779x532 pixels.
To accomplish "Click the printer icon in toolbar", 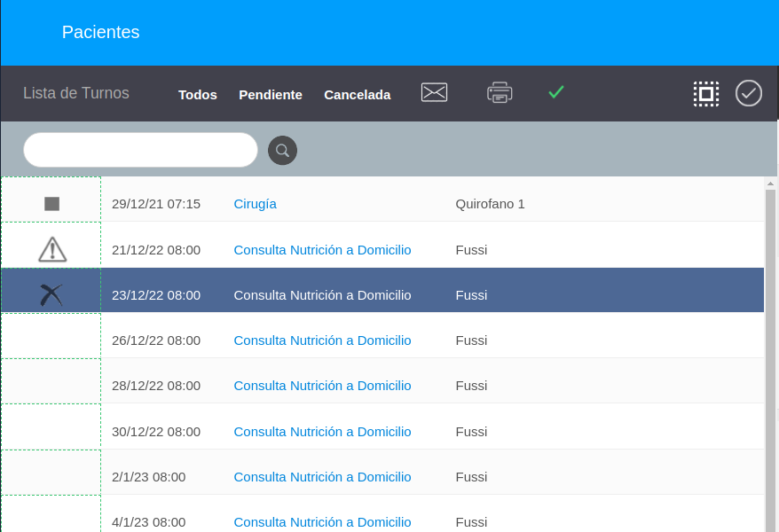I will (500, 92).
